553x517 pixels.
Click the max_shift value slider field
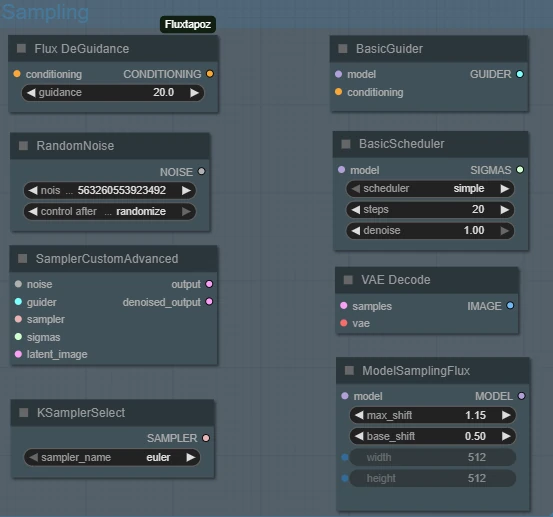click(x=432, y=415)
